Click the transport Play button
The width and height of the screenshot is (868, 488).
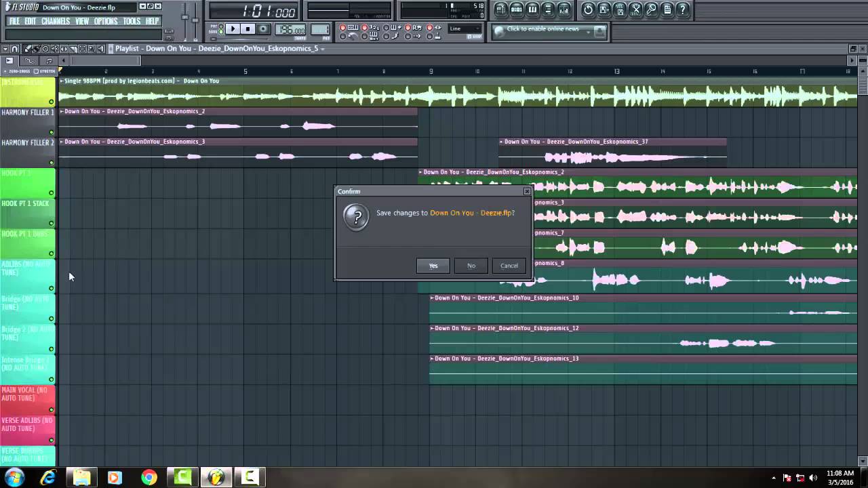[233, 28]
